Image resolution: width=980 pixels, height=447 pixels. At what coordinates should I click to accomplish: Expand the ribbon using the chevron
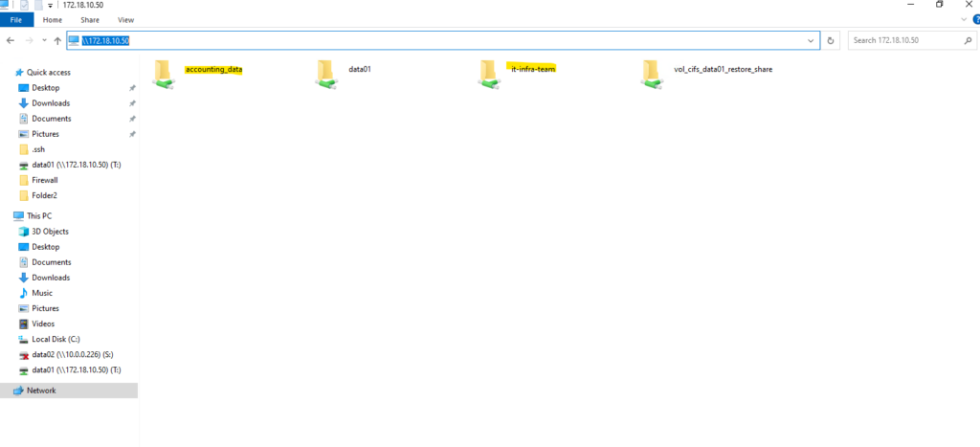click(x=963, y=19)
